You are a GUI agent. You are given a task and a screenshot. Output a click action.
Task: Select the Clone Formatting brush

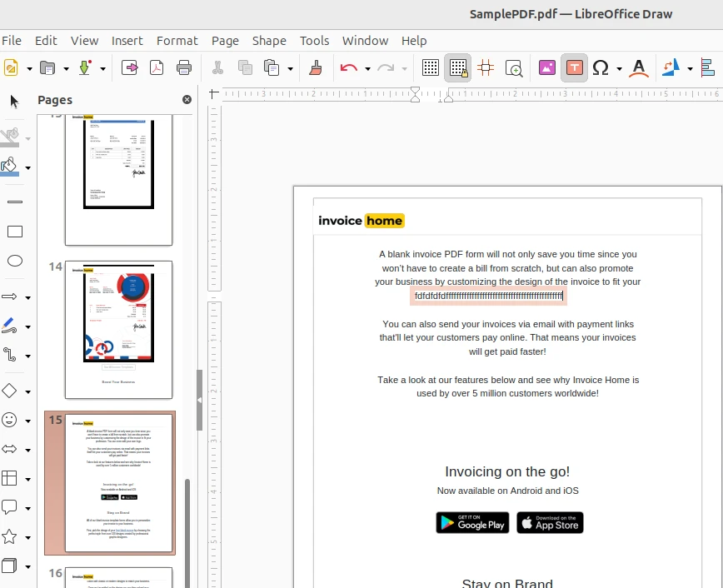316,67
